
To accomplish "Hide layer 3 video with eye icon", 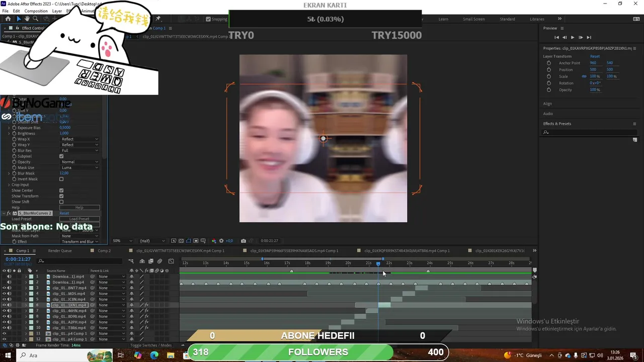I will (4, 288).
